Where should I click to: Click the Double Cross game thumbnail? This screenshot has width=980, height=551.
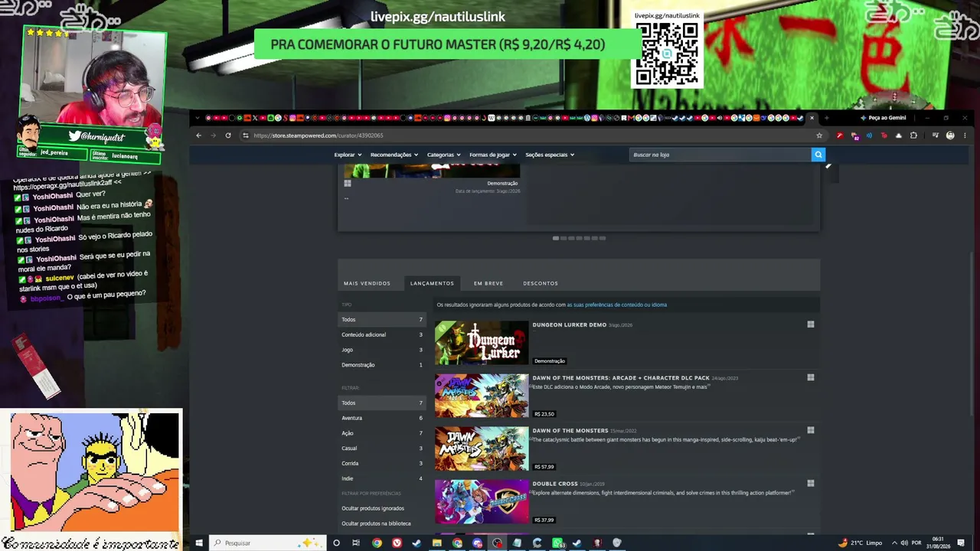click(x=482, y=501)
